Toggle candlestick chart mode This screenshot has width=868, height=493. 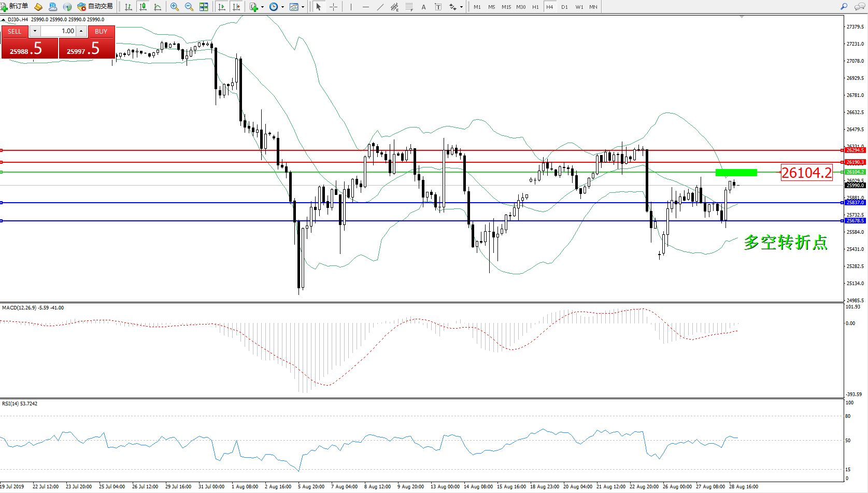(x=143, y=7)
